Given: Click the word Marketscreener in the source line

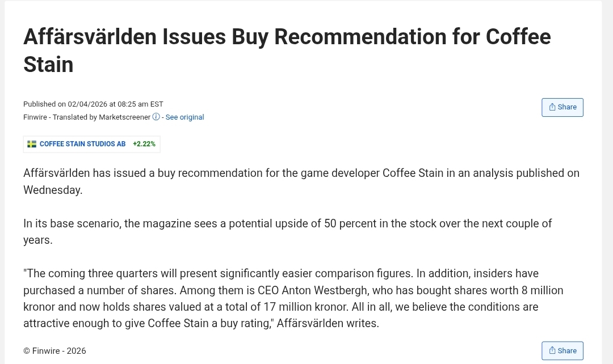Looking at the screenshot, I should pyautogui.click(x=125, y=117).
